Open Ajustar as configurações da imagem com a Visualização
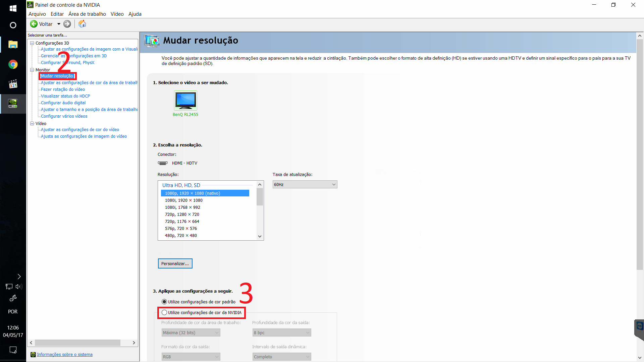 [x=89, y=49]
